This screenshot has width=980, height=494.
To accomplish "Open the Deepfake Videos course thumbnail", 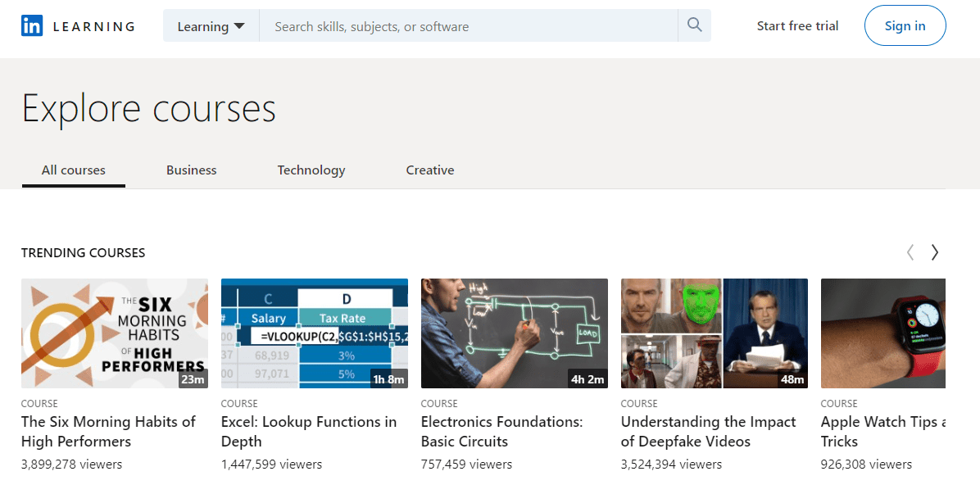I will tap(715, 333).
